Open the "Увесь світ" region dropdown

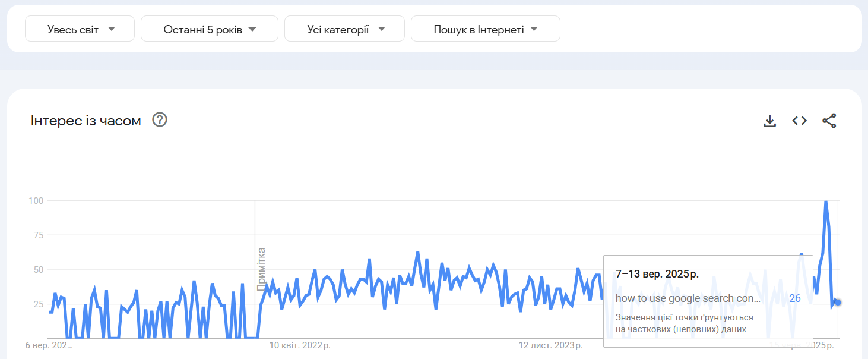pos(80,28)
